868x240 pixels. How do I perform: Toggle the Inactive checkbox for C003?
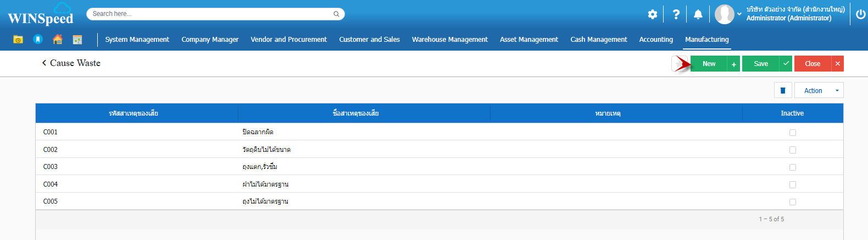coord(792,167)
